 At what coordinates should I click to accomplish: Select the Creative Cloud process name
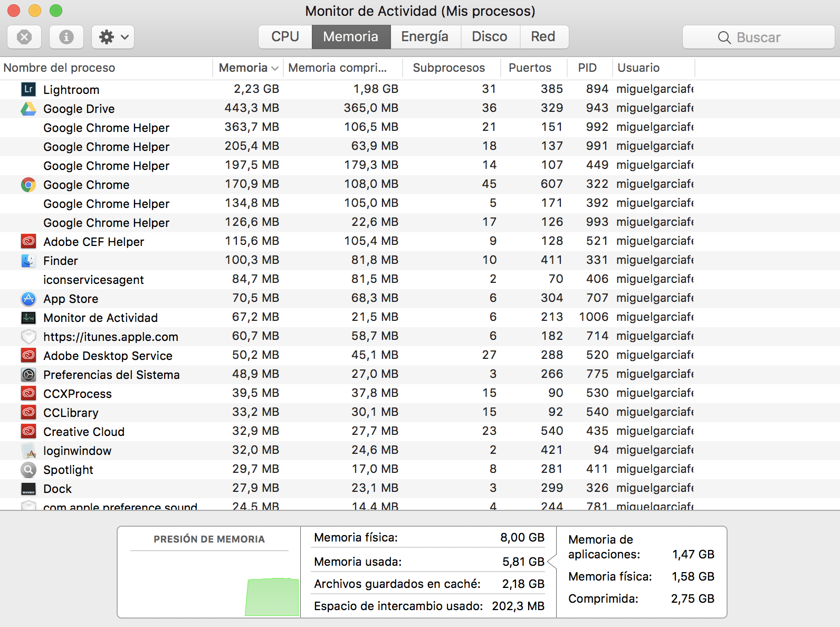pos(84,432)
